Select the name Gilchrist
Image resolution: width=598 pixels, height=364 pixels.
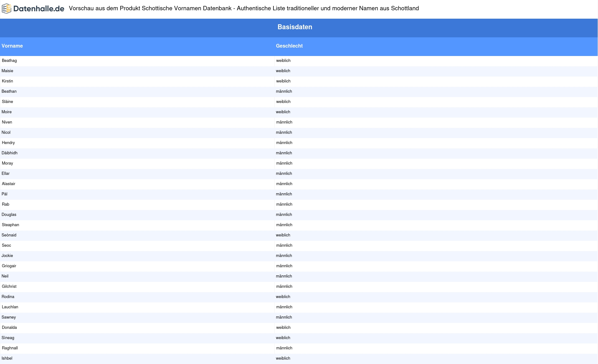(9, 287)
